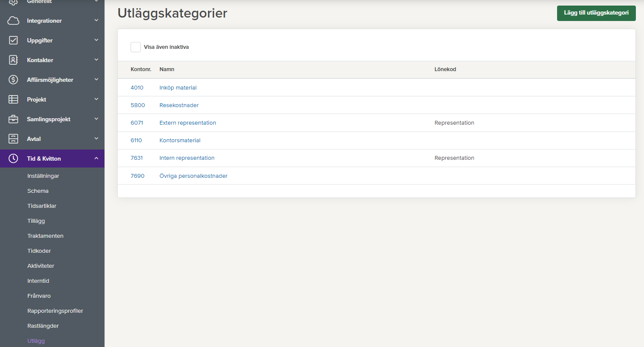The image size is (644, 347).
Task: Open the Traktamenten submenu item
Action: click(x=45, y=236)
